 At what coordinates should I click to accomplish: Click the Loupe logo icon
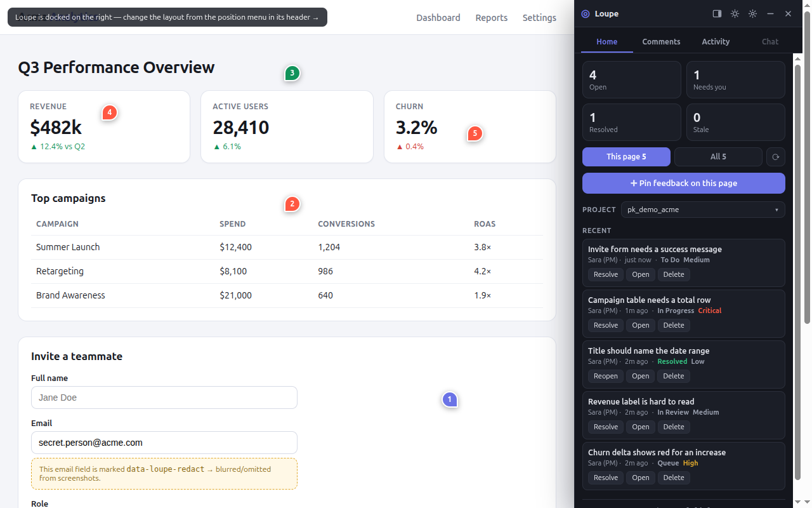click(x=586, y=14)
